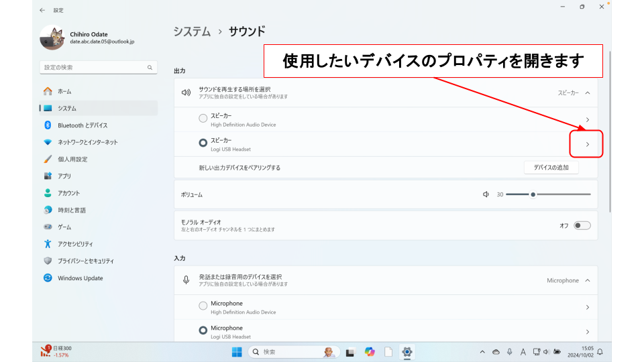
Task: Click the volume slider
Action: [548, 194]
